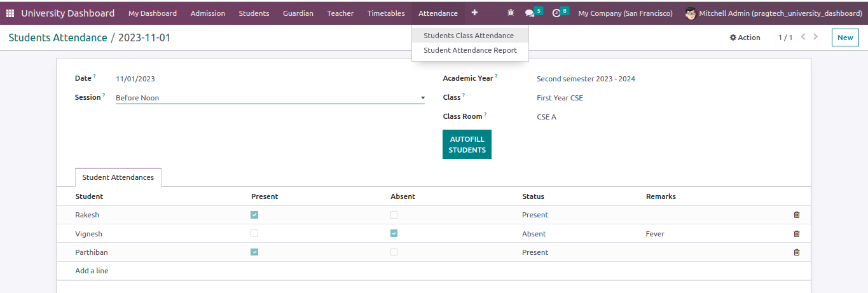Open the chat messages icon
The height and width of the screenshot is (293, 868).
coord(530,13)
